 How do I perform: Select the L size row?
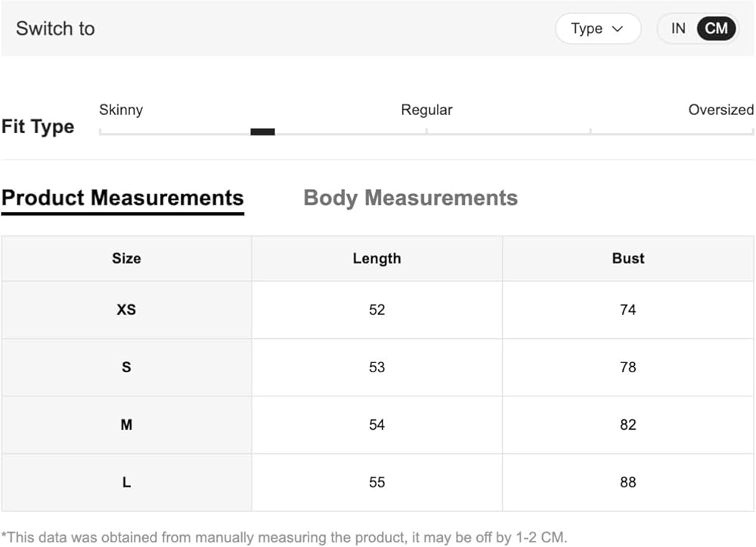(x=377, y=482)
